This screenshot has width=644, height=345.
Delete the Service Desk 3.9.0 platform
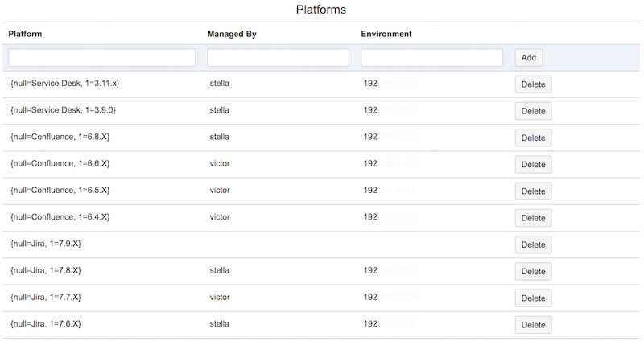click(533, 111)
